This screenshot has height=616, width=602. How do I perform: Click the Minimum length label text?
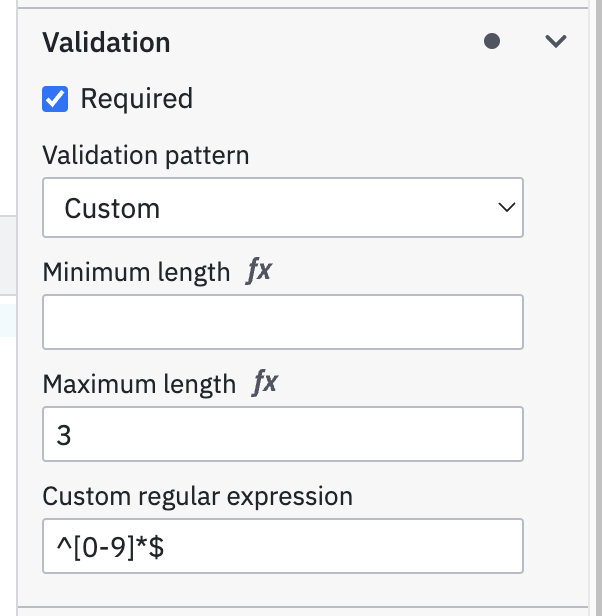[136, 272]
